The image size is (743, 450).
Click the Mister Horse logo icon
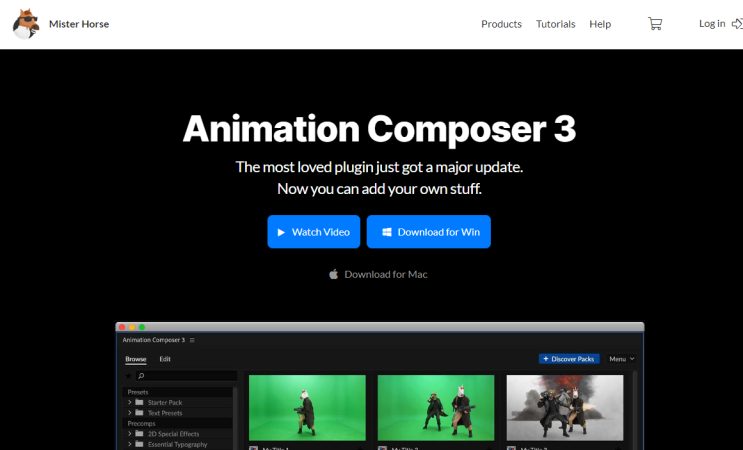(x=26, y=24)
